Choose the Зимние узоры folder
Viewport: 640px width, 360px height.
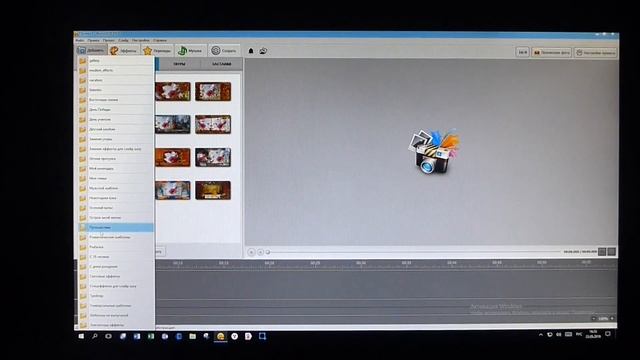116,139
